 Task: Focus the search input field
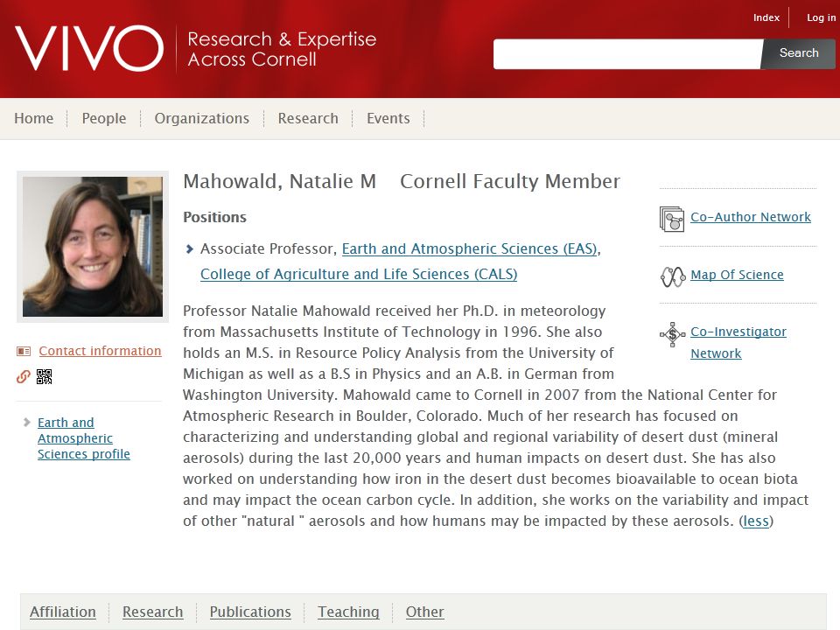tap(628, 53)
